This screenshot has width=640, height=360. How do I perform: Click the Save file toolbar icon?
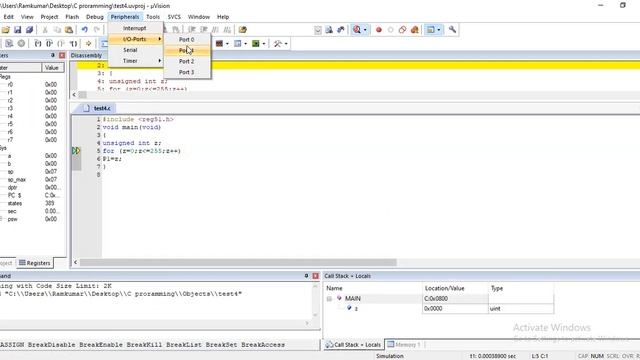coord(18,30)
